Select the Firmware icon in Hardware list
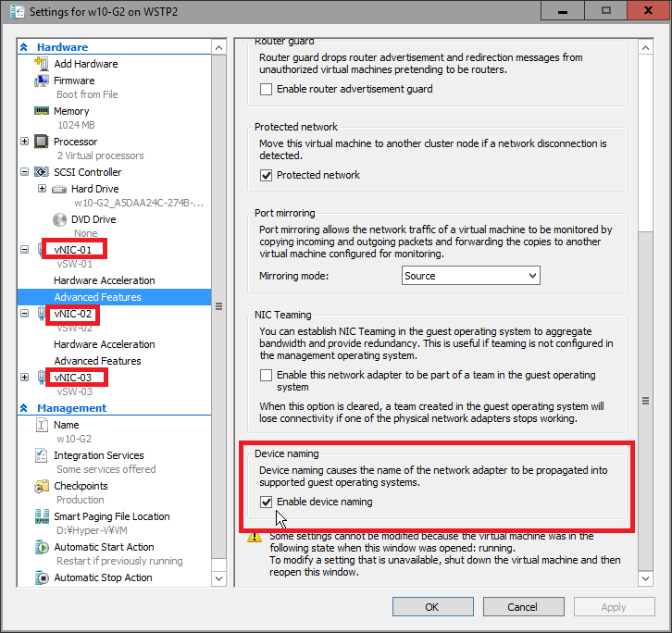The height and width of the screenshot is (633, 672). 41,81
